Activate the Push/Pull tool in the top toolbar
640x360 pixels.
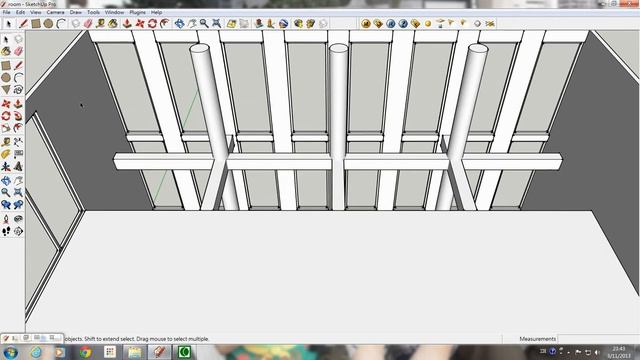coord(127,24)
